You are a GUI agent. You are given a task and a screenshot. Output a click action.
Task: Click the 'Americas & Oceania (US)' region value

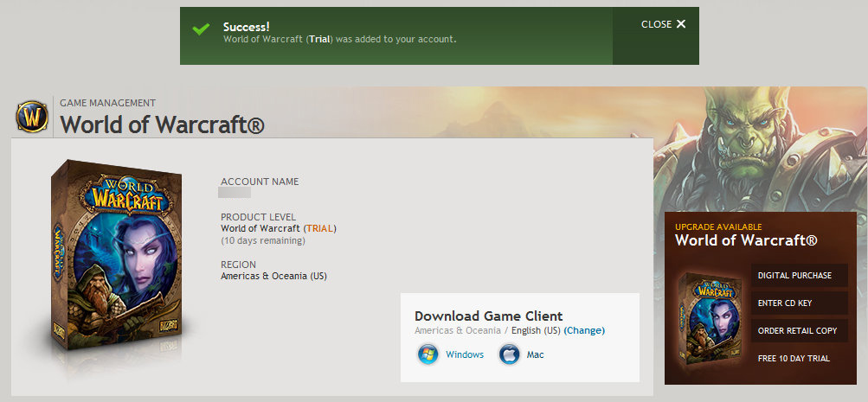coord(274,276)
